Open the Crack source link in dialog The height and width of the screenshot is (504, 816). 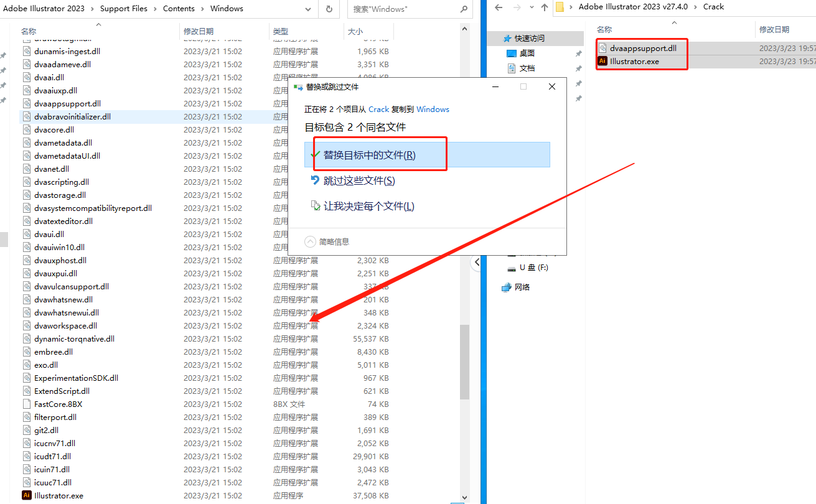(x=378, y=109)
